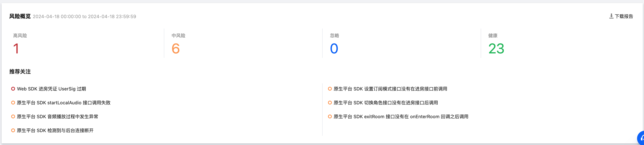Open Web SDK 进房凭证 UserSig 过期 item
Image resolution: width=644 pixels, height=145 pixels.
click(51, 89)
